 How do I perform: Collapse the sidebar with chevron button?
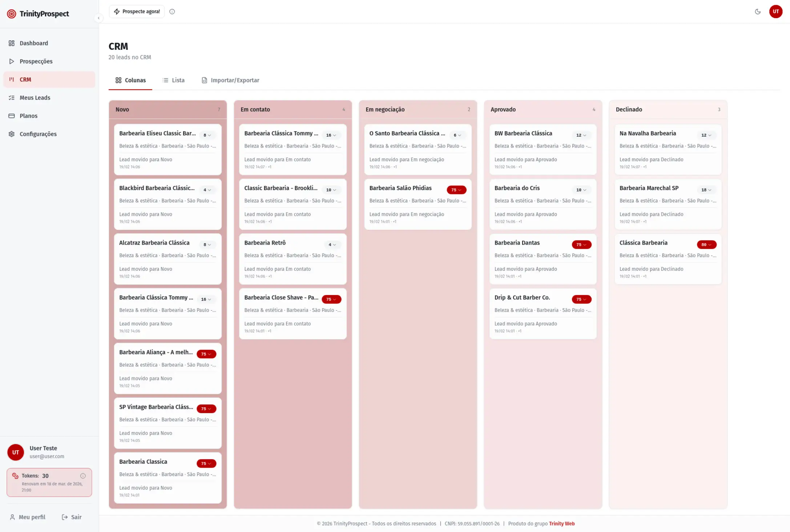click(x=98, y=18)
